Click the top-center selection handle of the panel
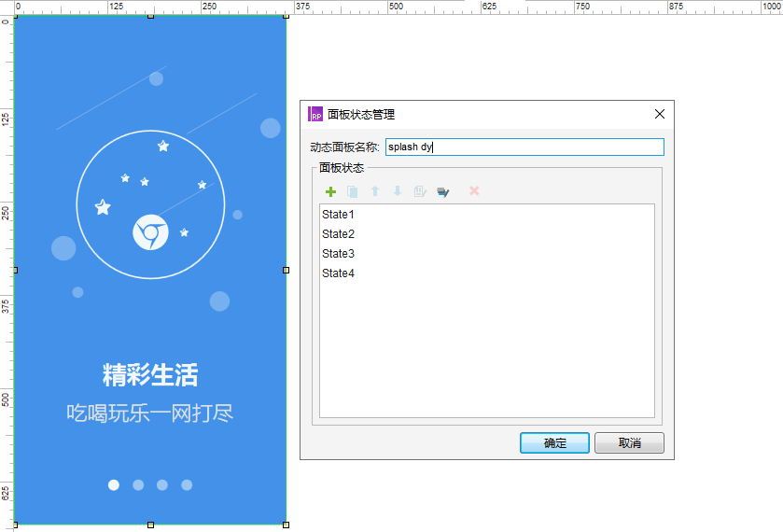The width and height of the screenshot is (783, 532). click(151, 16)
